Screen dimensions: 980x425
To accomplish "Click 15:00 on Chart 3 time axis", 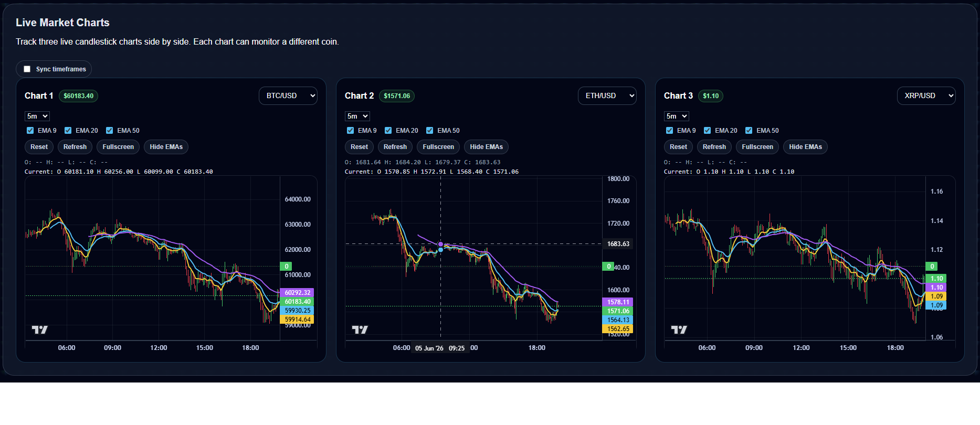I will point(848,348).
